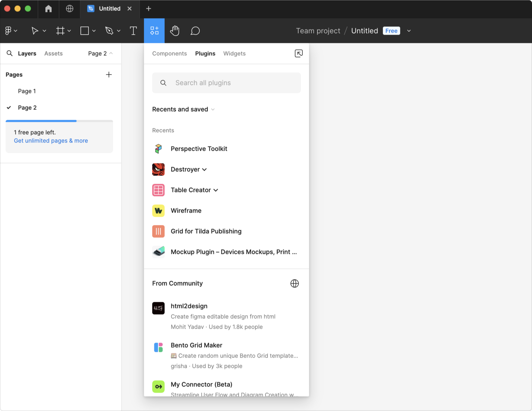Viewport: 532px width, 411px height.
Task: Click the html2design plugin icon
Action: 158,308
